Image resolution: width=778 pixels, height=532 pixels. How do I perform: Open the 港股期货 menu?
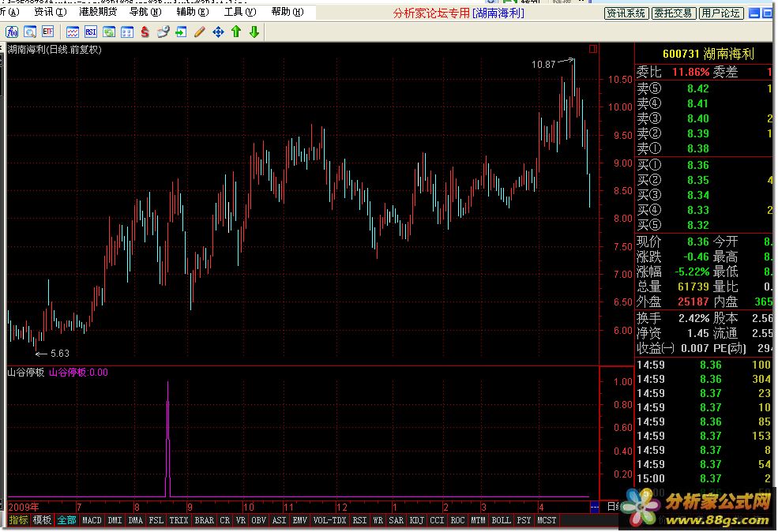[x=98, y=11]
